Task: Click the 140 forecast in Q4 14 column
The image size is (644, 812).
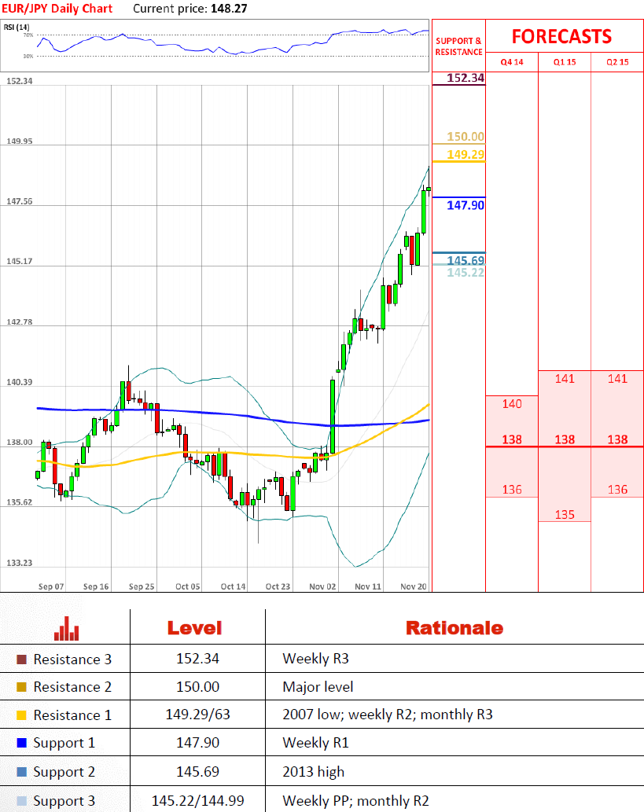Action: pyautogui.click(x=512, y=404)
